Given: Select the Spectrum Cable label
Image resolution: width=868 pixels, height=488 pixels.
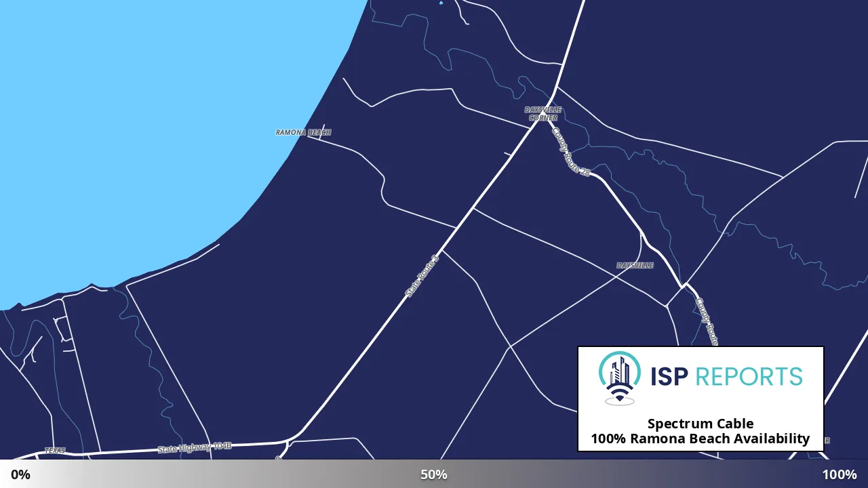Looking at the screenshot, I should click(x=700, y=424).
